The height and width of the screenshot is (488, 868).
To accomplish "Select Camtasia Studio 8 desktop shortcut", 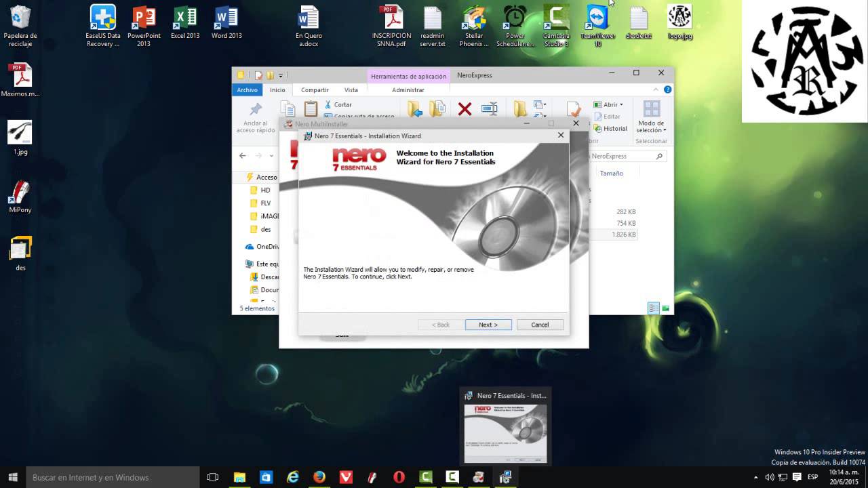I will [556, 26].
